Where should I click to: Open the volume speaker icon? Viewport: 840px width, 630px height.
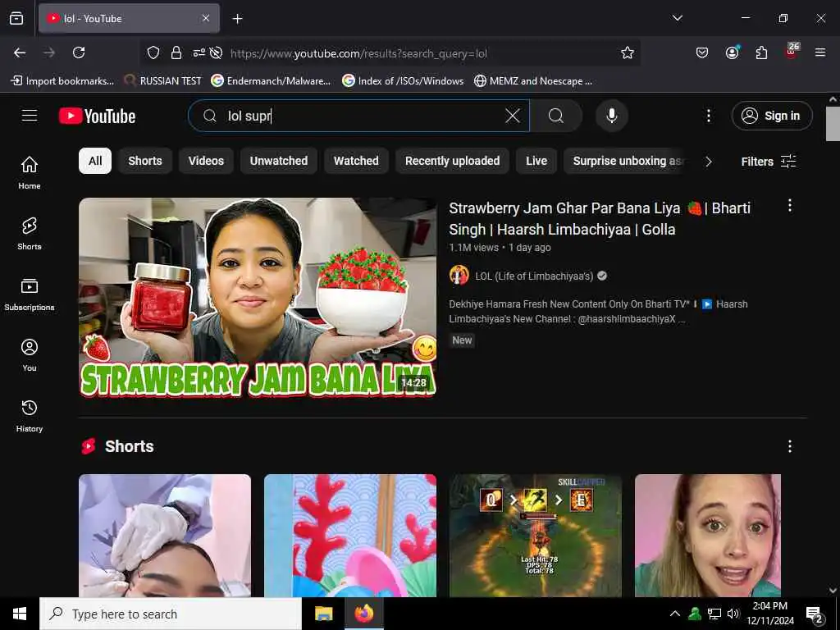pos(733,614)
